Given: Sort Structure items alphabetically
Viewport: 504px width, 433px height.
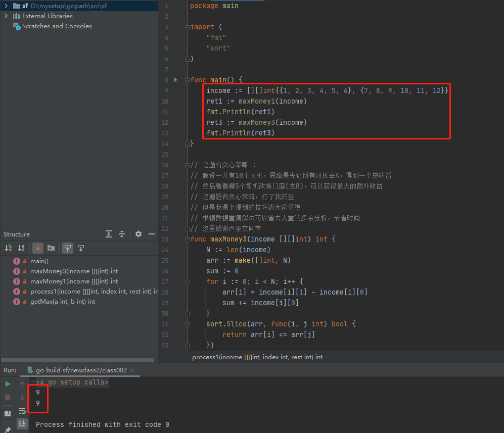Looking at the screenshot, I should 21,248.
